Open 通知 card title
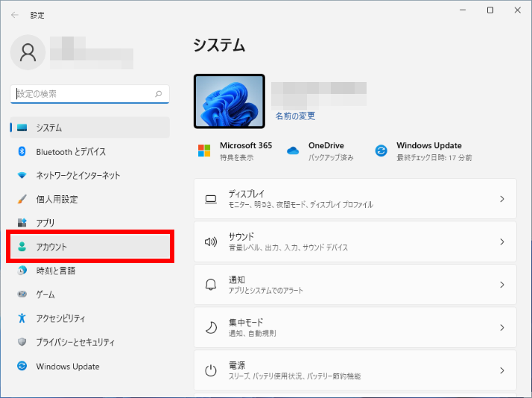Viewport: 532px width, 398px height. (237, 279)
